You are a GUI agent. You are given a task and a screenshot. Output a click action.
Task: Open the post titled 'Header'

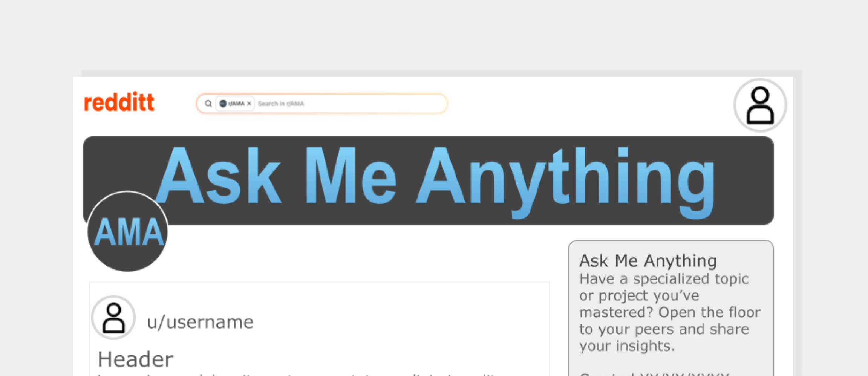coord(135,359)
